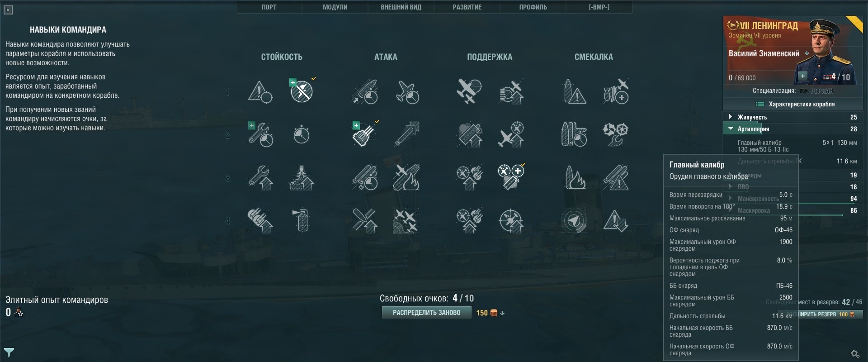Select the ship steering wheel skill icon in Смекалка

click(615, 134)
